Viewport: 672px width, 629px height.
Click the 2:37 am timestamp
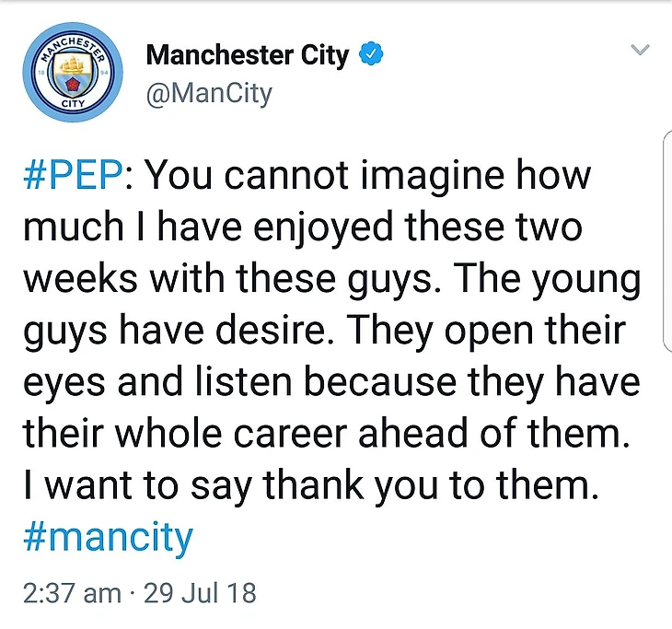pos(72,593)
